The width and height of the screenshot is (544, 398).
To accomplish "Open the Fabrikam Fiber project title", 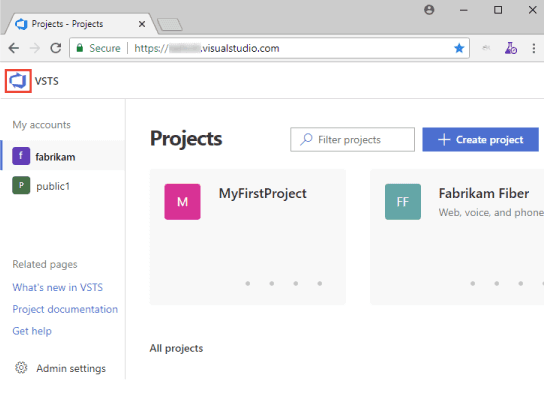I will click(x=484, y=193).
